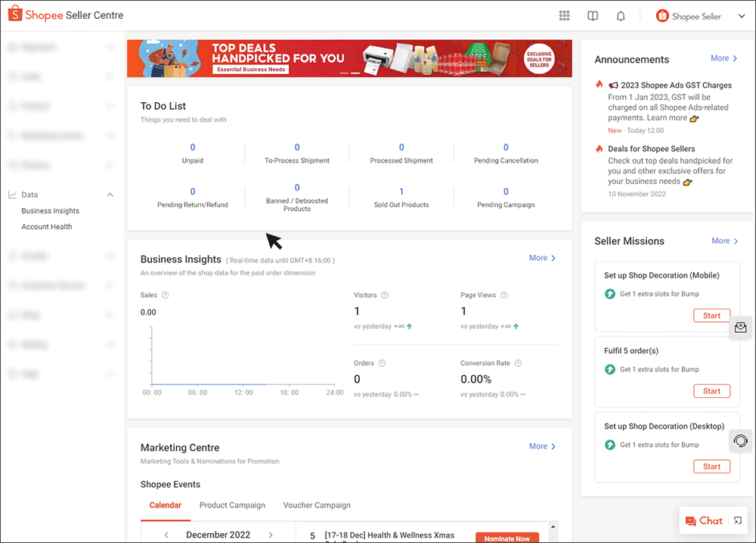This screenshot has width=756, height=543.
Task: Start the Fulfil 5 orders mission
Action: point(711,391)
